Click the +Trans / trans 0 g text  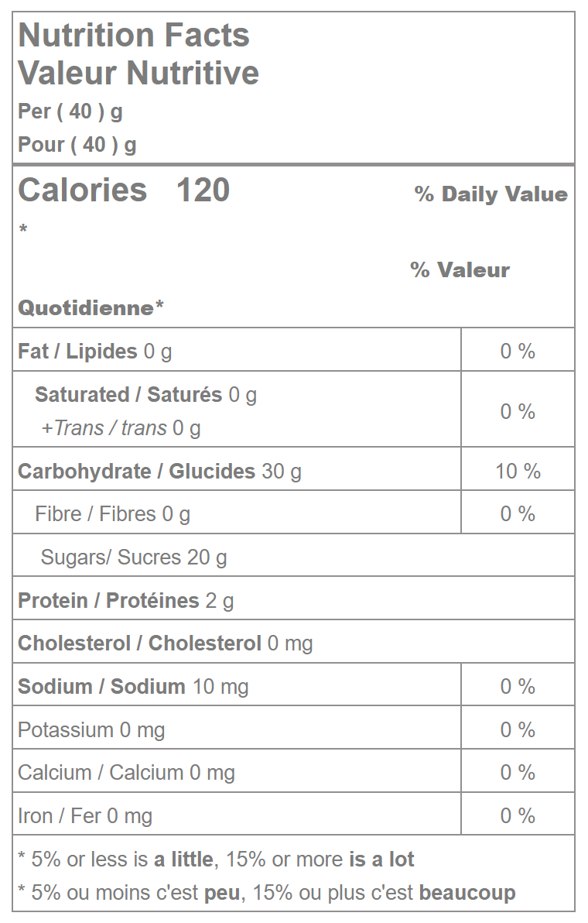tap(121, 428)
